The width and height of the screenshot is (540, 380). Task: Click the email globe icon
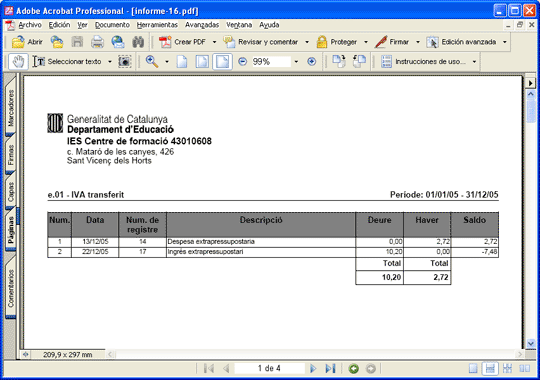118,42
